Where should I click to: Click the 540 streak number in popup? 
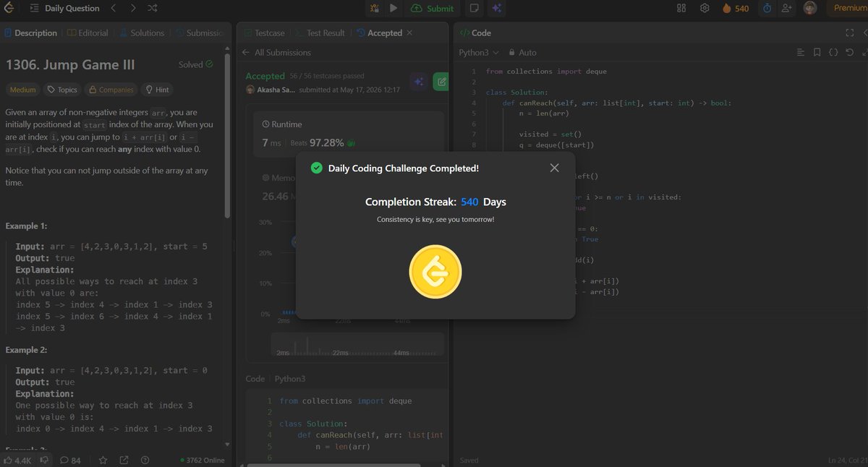pyautogui.click(x=469, y=202)
